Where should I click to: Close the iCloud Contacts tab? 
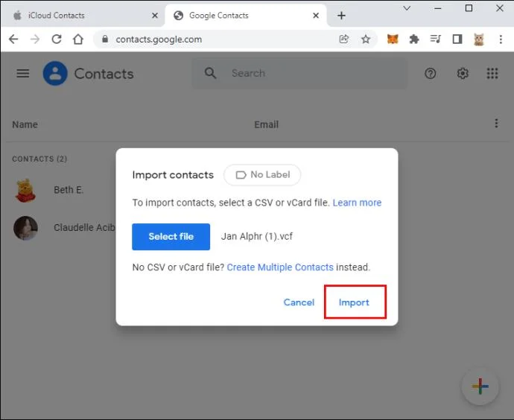pyautogui.click(x=155, y=16)
